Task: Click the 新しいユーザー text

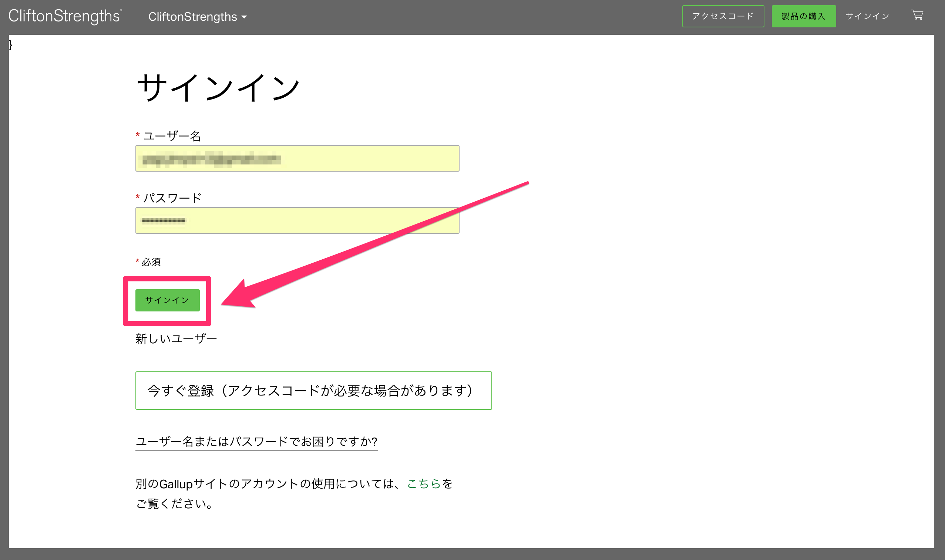Action: [x=176, y=339]
